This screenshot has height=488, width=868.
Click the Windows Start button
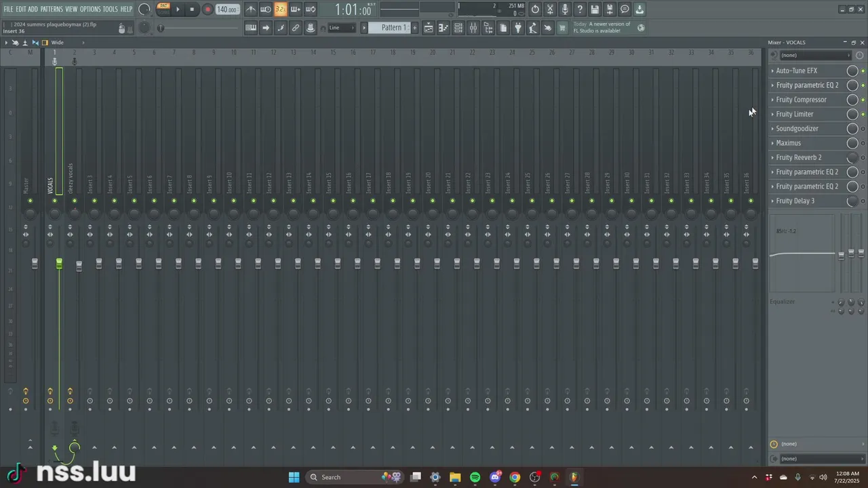[294, 477]
